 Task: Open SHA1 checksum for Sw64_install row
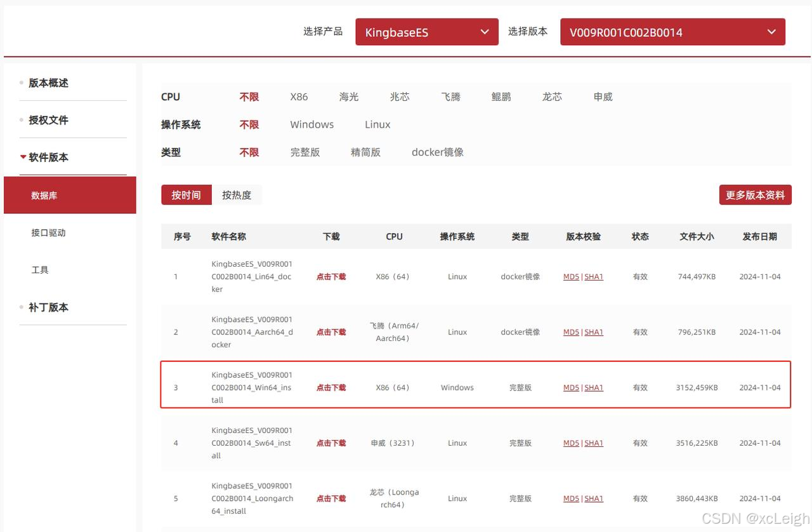[594, 443]
